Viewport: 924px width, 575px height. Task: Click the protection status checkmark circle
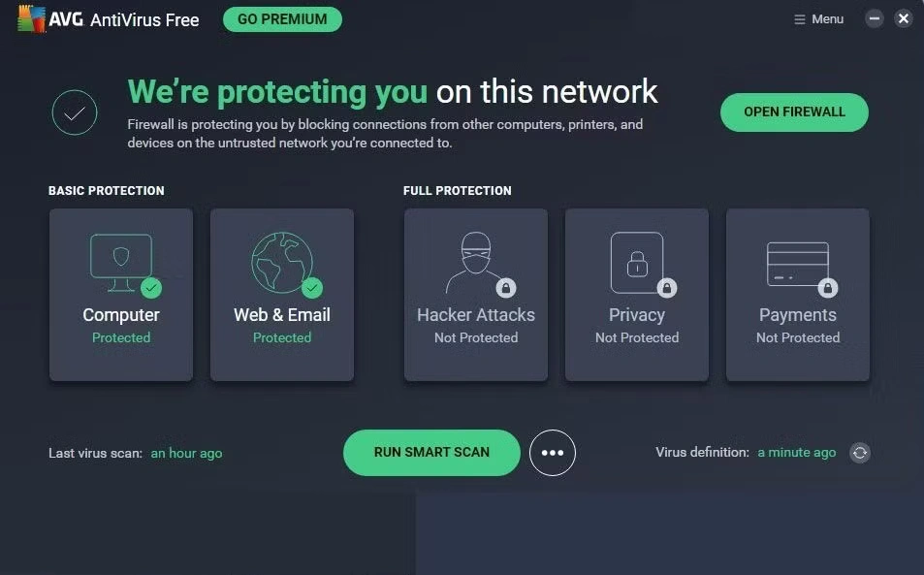click(x=75, y=112)
